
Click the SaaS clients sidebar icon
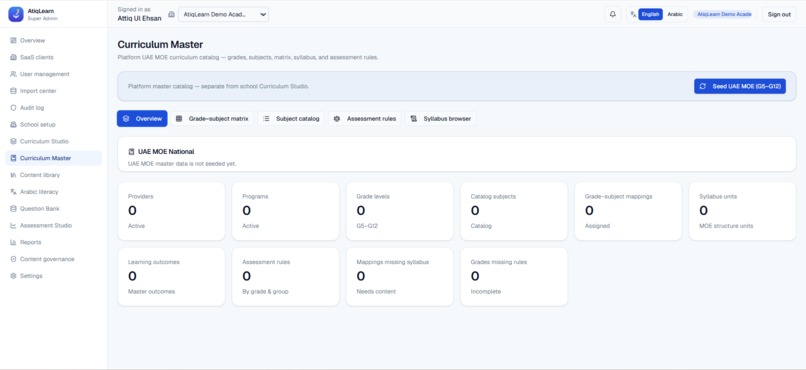click(13, 58)
